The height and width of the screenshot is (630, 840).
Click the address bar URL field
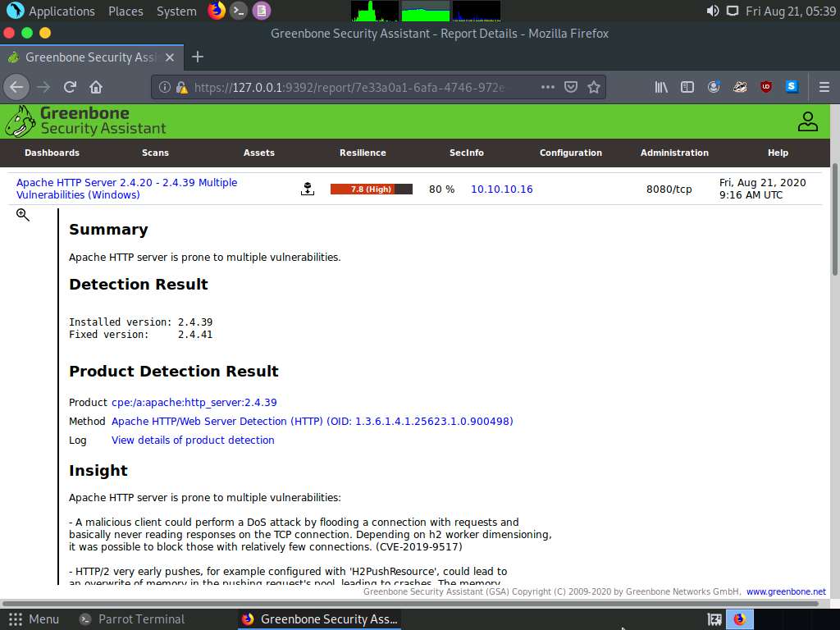(348, 87)
